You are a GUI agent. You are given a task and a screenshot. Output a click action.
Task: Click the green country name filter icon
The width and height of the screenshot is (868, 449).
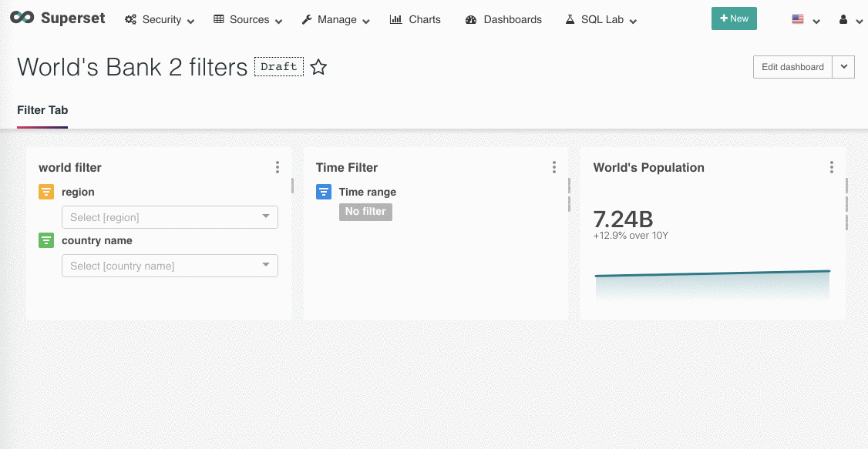(46, 240)
